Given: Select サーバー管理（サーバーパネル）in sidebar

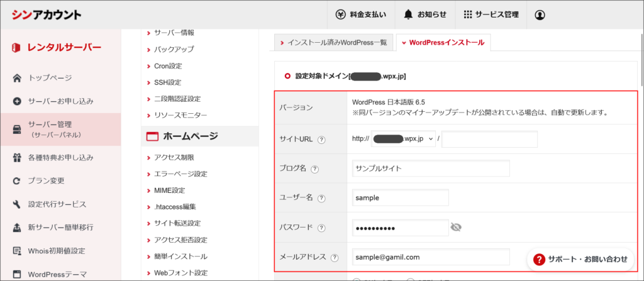Looking at the screenshot, I should pyautogui.click(x=60, y=129).
